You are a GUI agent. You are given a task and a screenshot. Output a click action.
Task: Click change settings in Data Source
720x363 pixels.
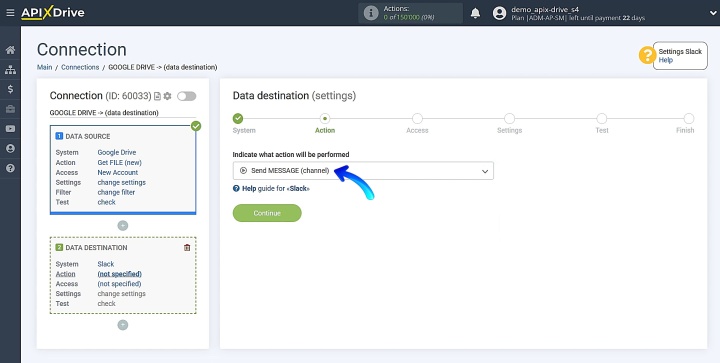(121, 182)
